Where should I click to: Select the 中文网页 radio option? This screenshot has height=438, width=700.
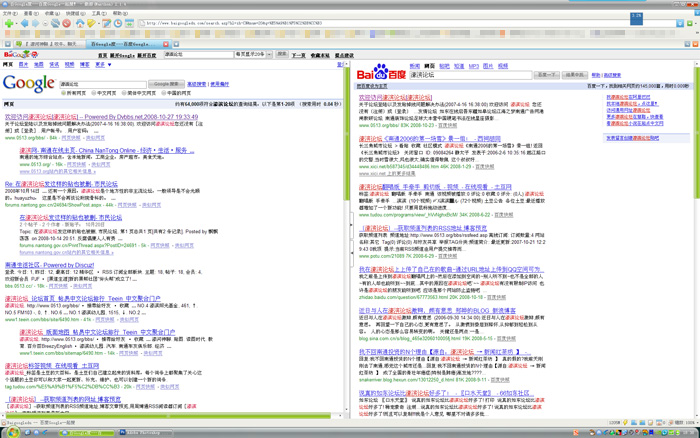click(x=95, y=93)
